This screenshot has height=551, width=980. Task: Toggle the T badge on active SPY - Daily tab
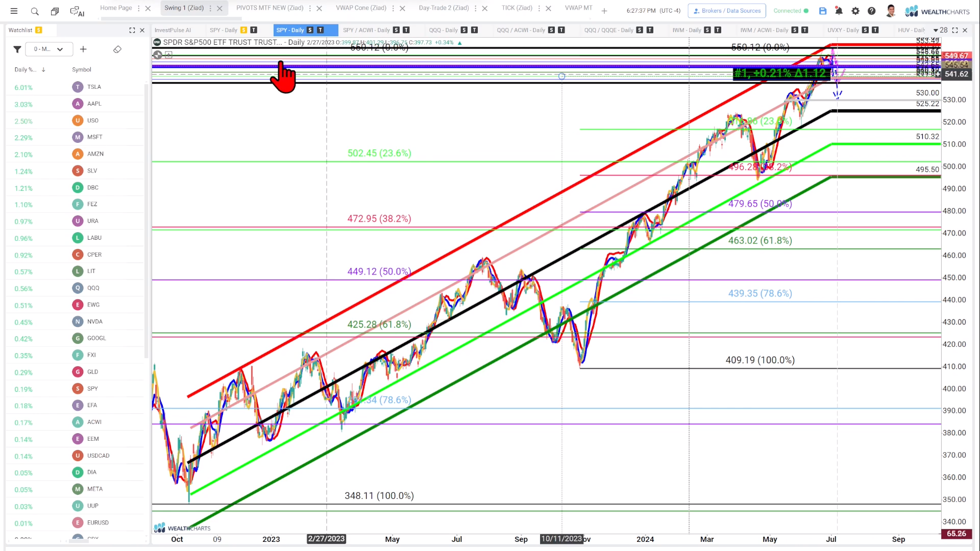coord(321,30)
